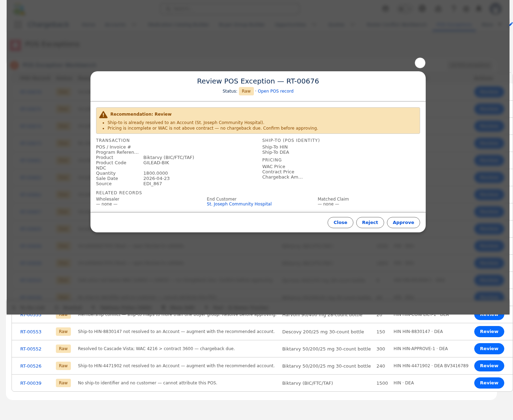Dismiss the modal with the round close icon
Screen dimensions: 513x420
pos(420,63)
